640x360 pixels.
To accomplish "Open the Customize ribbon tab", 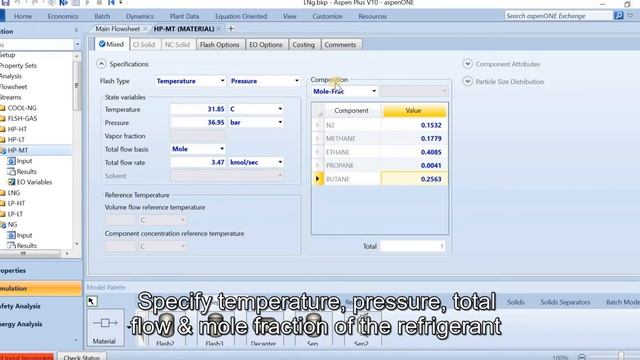I will (327, 16).
